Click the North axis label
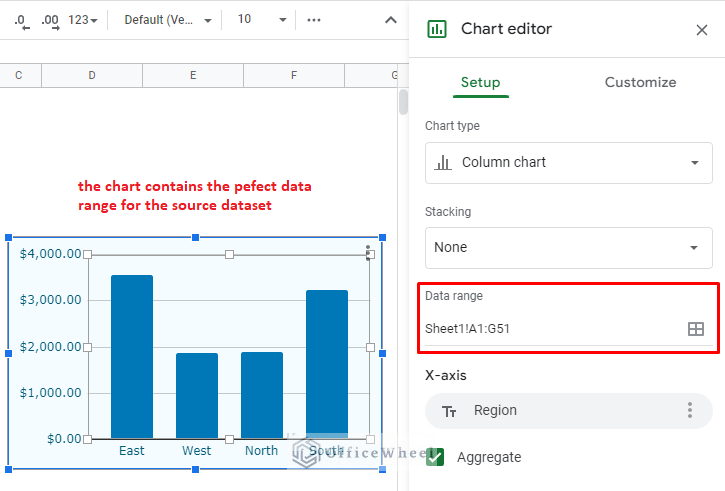 tap(261, 451)
